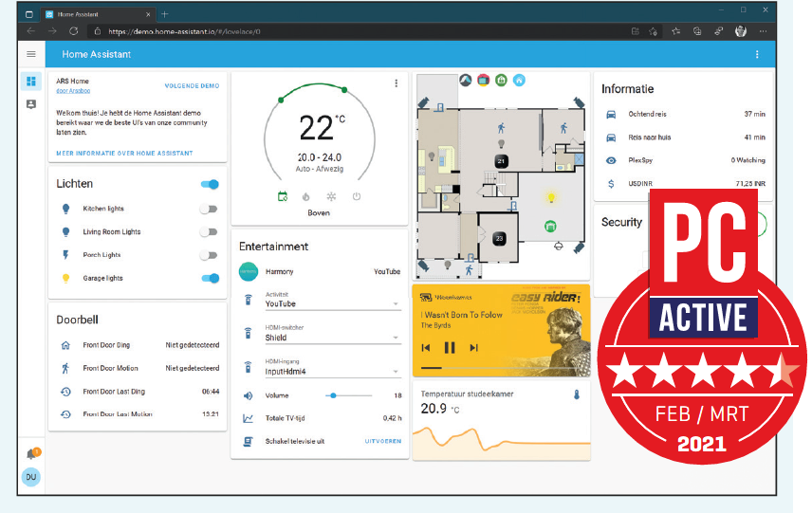Open the door Arsaboo link

(x=73, y=91)
